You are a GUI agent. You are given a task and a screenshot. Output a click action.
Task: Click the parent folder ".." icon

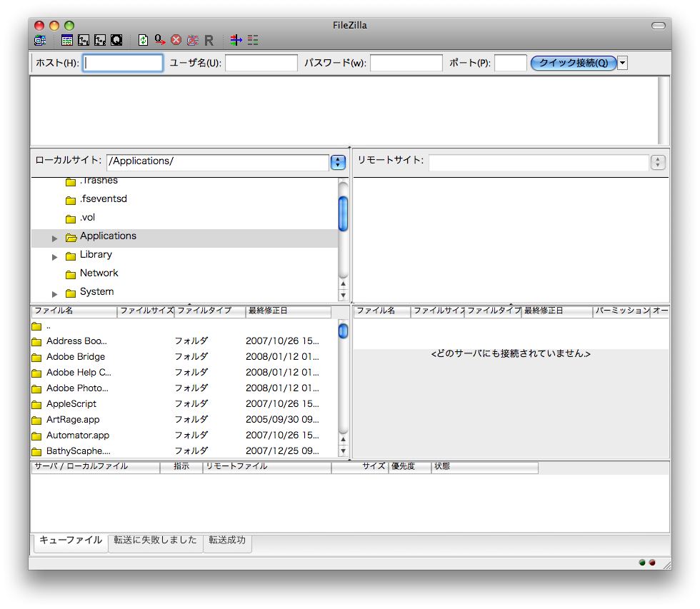(36, 326)
